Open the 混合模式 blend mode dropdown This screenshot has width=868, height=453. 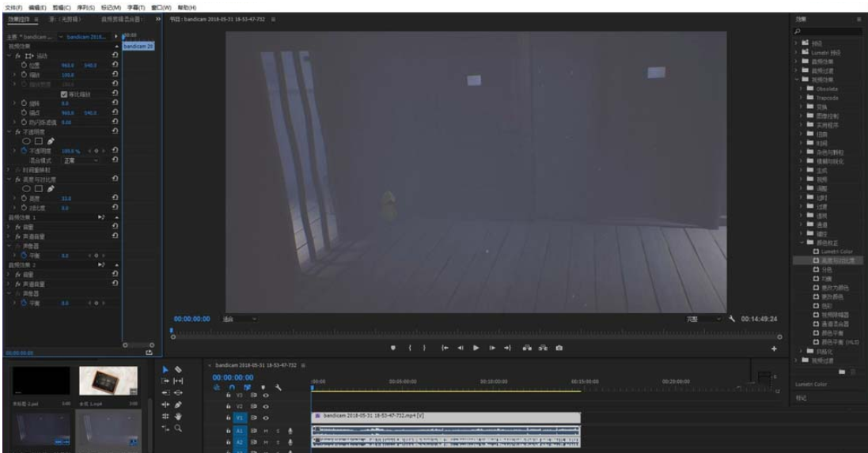[82, 160]
